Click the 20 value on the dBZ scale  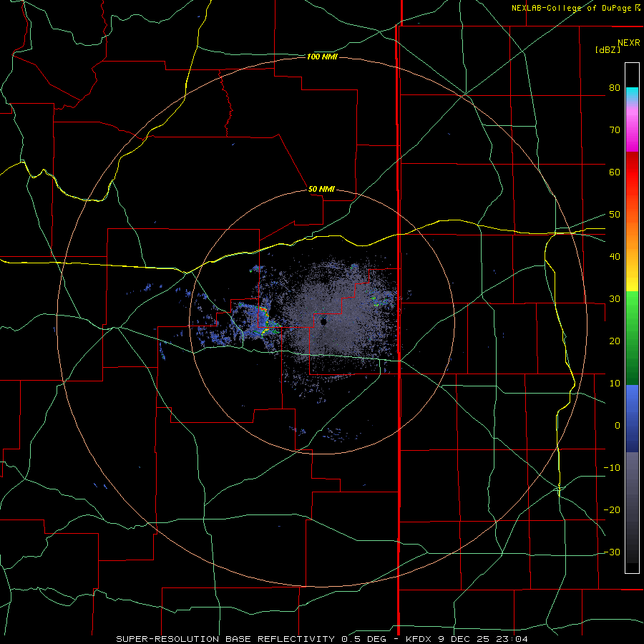click(615, 341)
